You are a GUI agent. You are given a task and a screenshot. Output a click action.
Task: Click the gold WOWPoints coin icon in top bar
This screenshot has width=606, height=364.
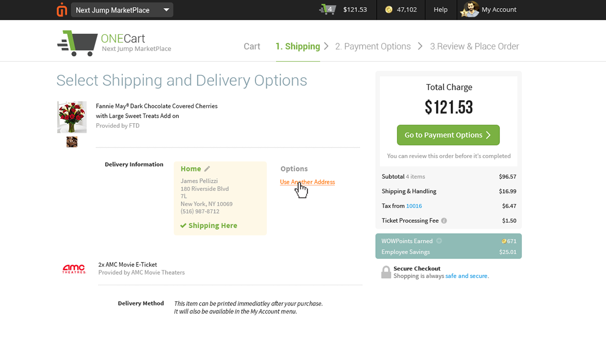tap(388, 10)
